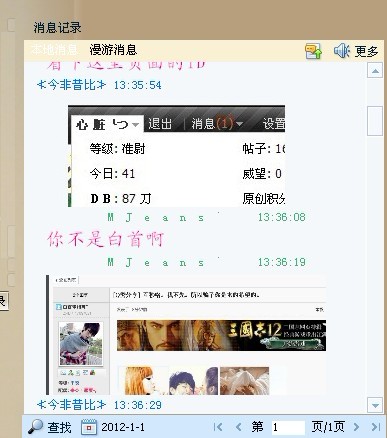The width and height of the screenshot is (387, 438).
Task: Click the pink message 你不是白首啊
Action: pos(105,239)
